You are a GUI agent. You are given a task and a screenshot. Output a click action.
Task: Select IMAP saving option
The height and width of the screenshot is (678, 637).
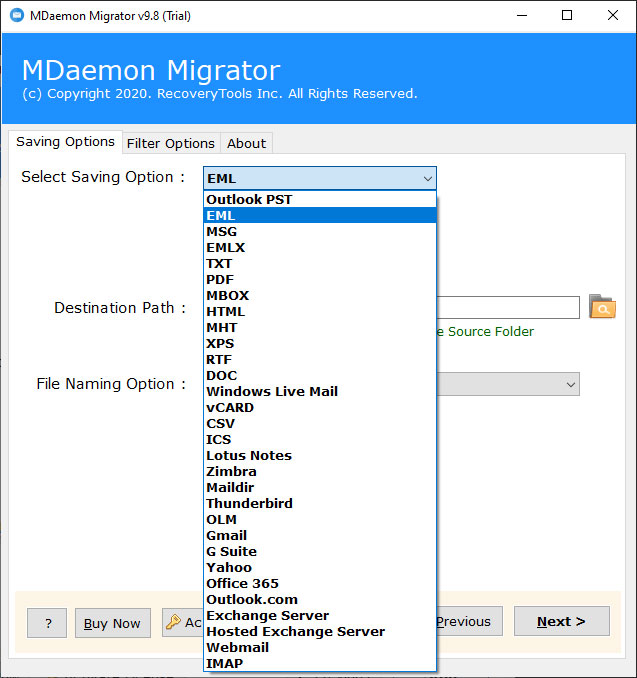point(320,663)
